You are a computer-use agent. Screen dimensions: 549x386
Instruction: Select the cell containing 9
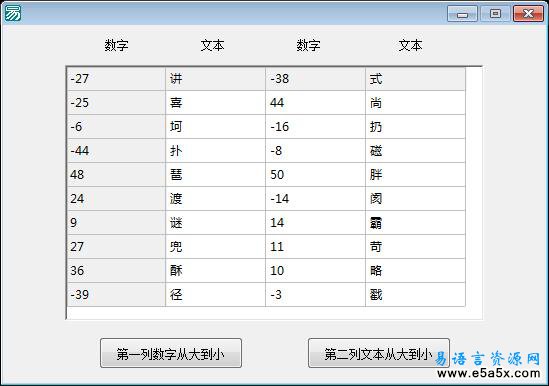pyautogui.click(x=116, y=223)
